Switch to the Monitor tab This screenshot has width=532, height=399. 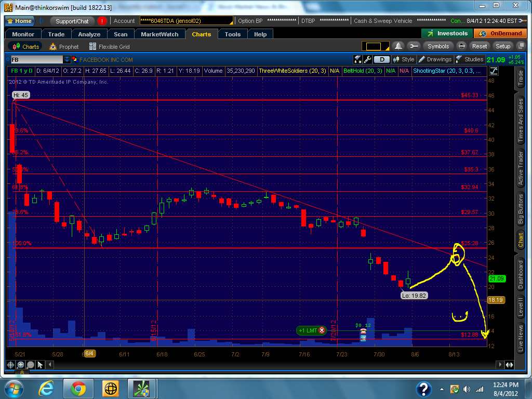pyautogui.click(x=23, y=34)
